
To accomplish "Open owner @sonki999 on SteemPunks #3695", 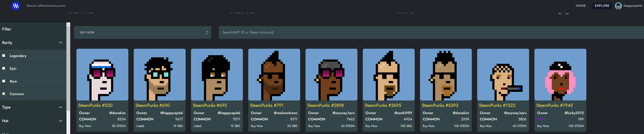I will [403, 113].
